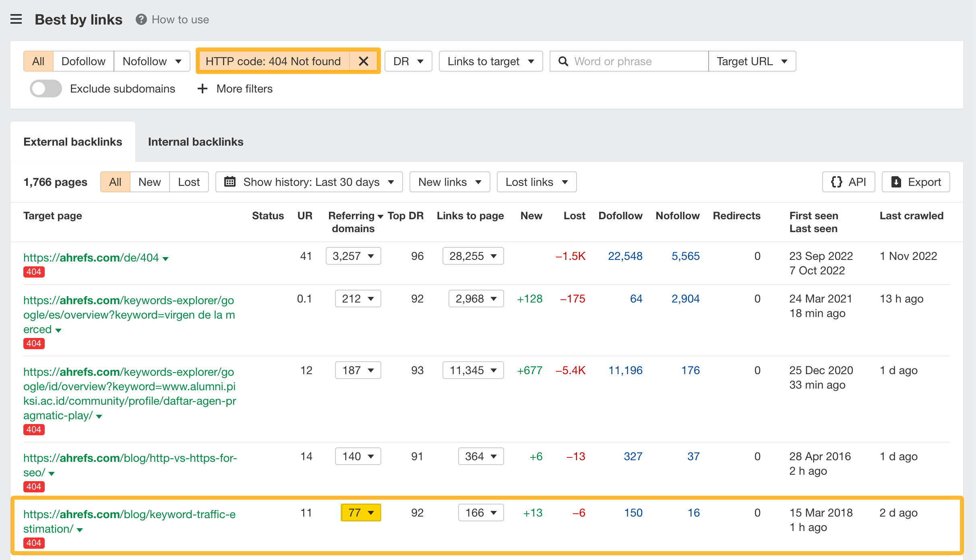This screenshot has width=976, height=560.
Task: Open Show history Last 30 days dropdown
Action: tap(309, 182)
